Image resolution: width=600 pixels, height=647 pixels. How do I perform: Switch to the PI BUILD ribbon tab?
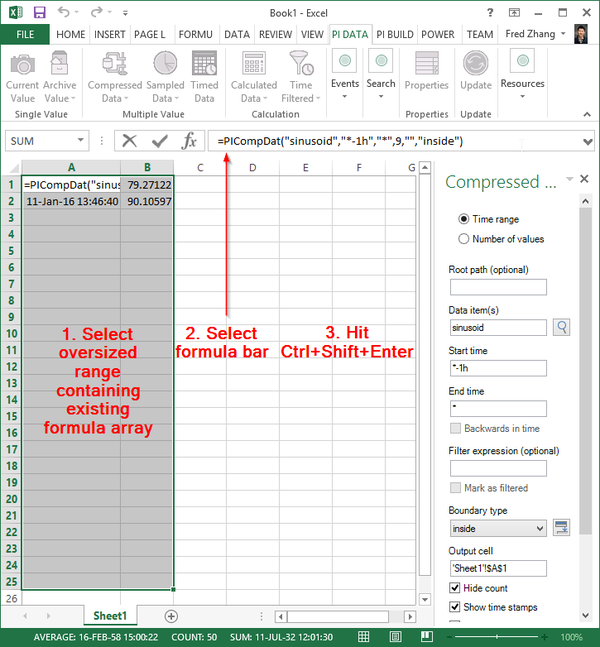coord(395,34)
